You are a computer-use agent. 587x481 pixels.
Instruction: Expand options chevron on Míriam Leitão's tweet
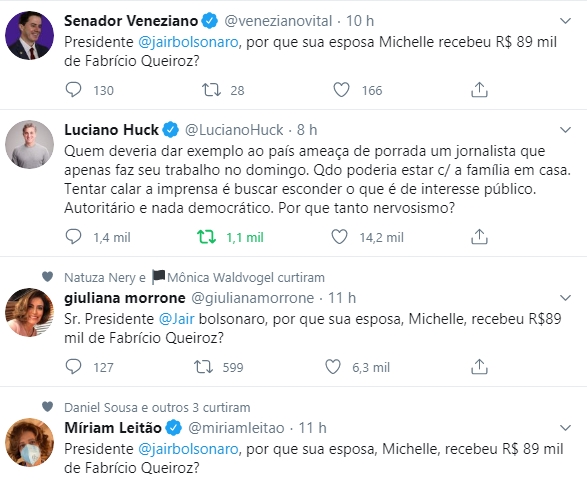565,427
